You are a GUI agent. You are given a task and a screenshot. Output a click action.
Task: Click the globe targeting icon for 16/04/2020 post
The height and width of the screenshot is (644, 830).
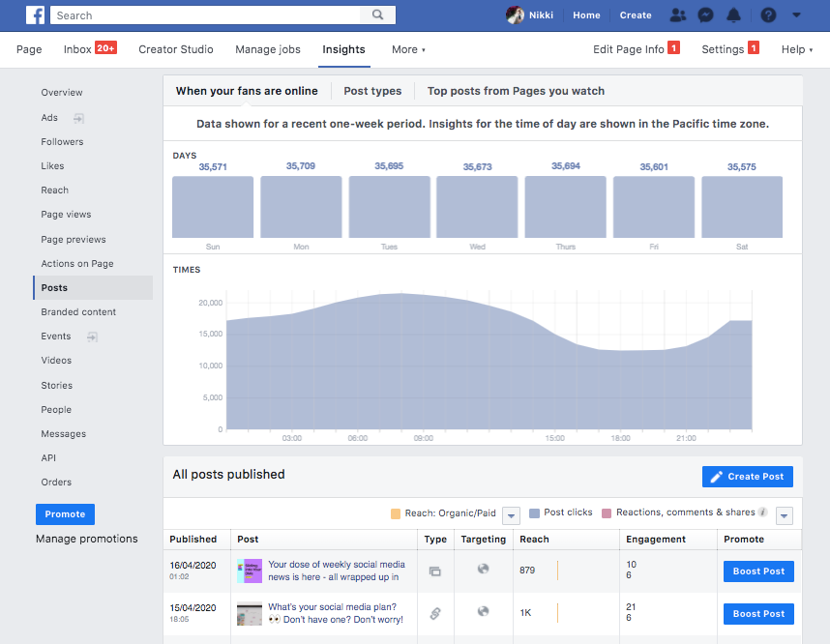(483, 569)
